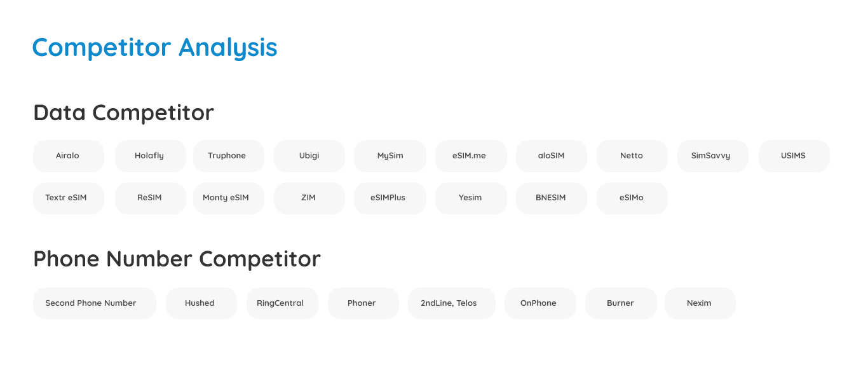Choose the RingCentral chip

point(281,303)
